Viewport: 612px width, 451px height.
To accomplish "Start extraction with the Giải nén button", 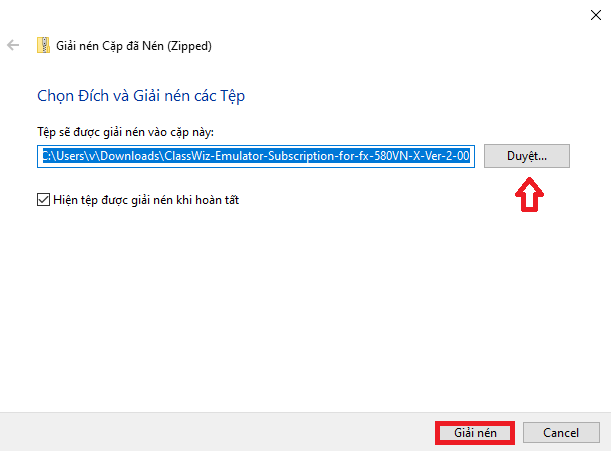I will point(475,433).
